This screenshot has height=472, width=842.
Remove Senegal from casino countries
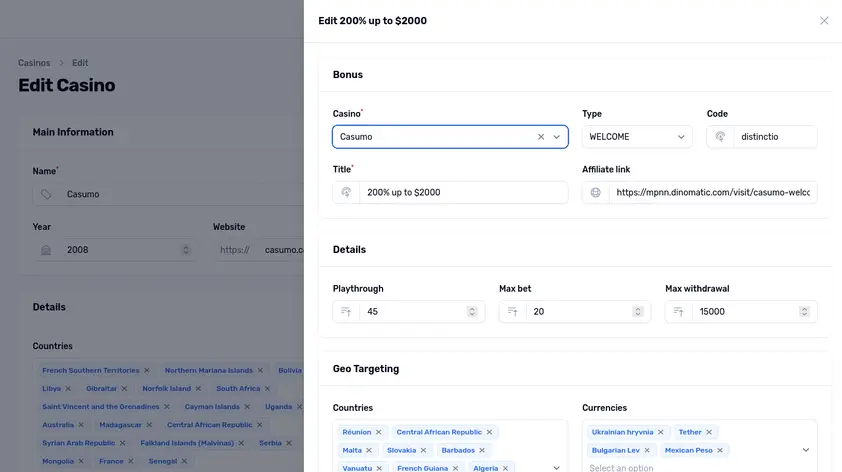184,461
